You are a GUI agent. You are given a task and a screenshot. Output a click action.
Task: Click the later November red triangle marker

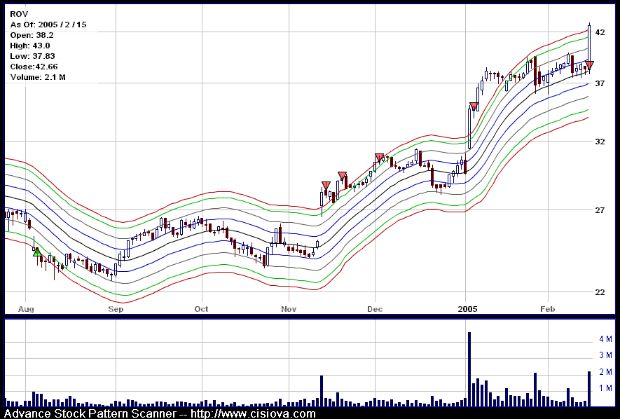point(342,176)
